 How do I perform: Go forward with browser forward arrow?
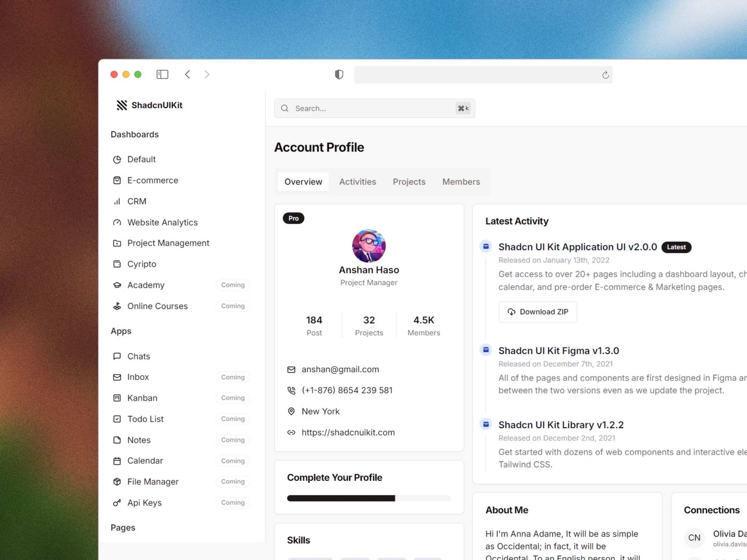[x=207, y=74]
